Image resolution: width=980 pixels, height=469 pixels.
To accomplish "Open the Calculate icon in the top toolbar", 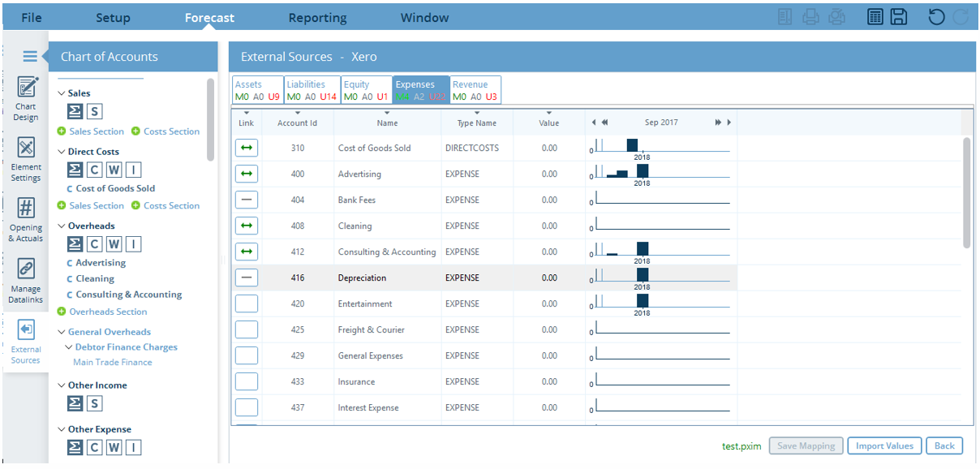I will 875,16.
